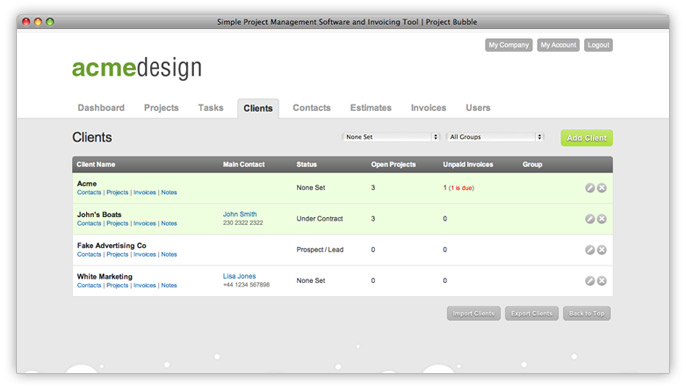
Task: Open the Estimates tab
Action: point(371,108)
